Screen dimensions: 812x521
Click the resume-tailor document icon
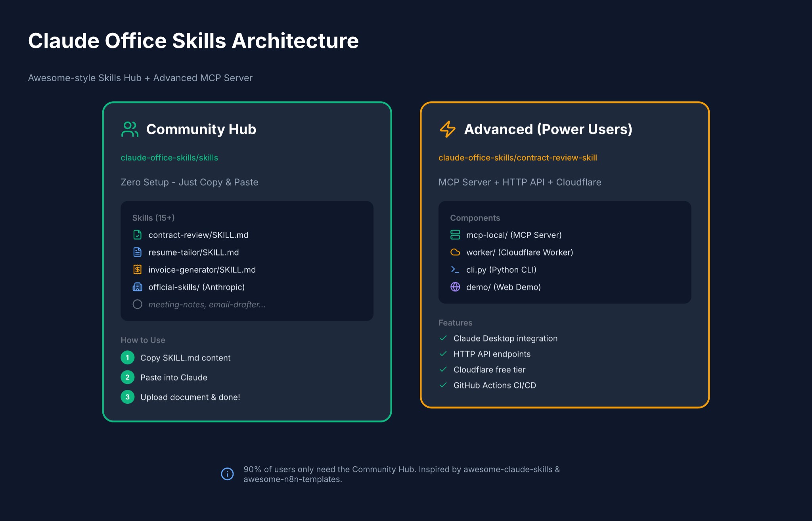[137, 252]
